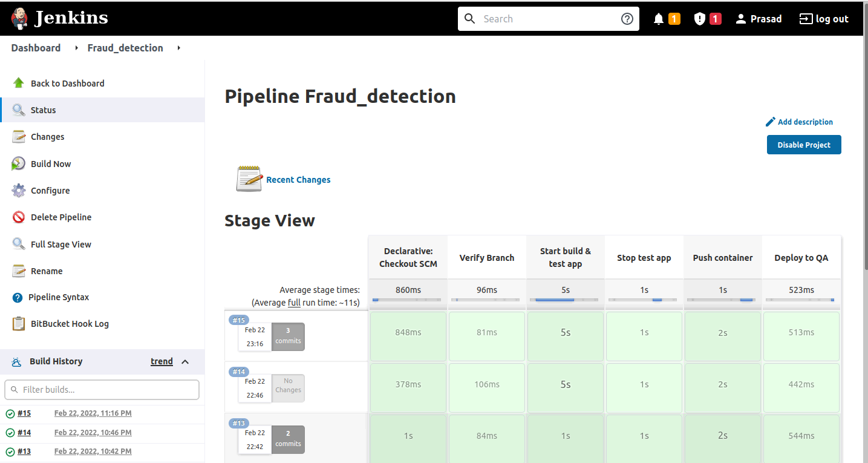Expand the Fraud_detection breadcrumb arrow
Viewport: 868px width, 463px height.
[179, 48]
